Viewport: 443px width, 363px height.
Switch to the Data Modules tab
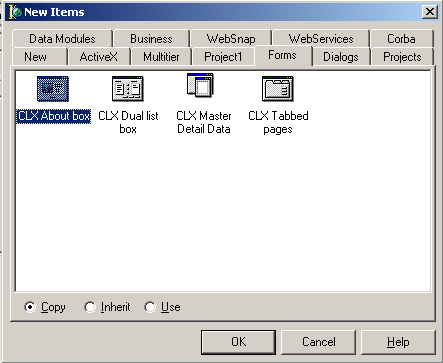pyautogui.click(x=62, y=39)
